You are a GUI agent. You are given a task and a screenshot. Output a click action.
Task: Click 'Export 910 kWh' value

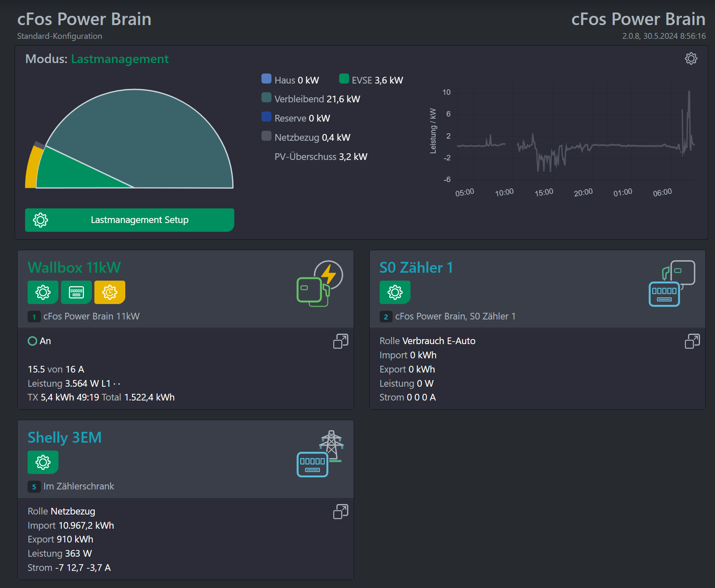point(61,539)
